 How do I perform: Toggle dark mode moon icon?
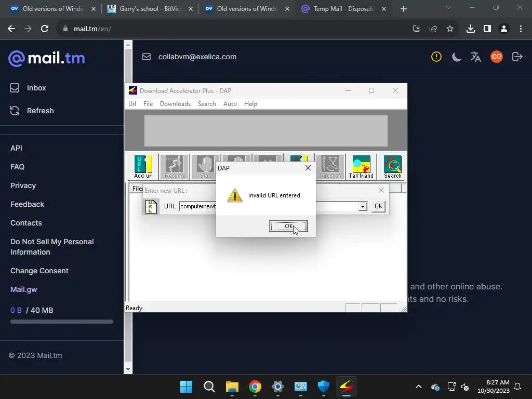point(456,57)
